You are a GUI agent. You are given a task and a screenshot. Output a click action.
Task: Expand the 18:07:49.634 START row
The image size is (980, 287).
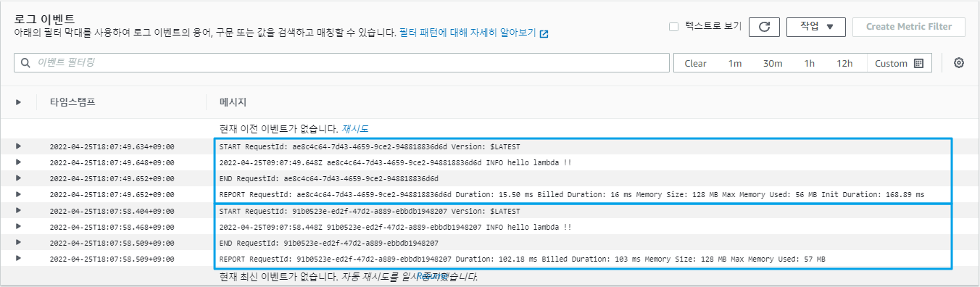pyautogui.click(x=18, y=146)
